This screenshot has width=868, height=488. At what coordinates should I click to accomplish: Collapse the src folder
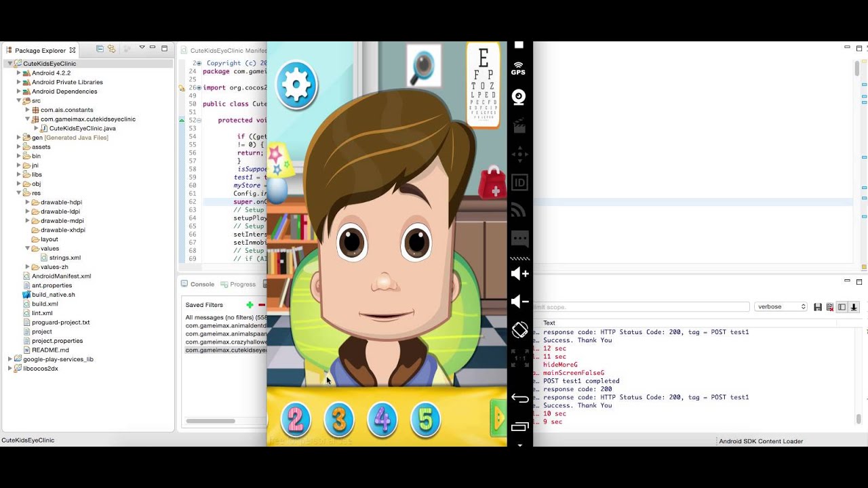18,101
